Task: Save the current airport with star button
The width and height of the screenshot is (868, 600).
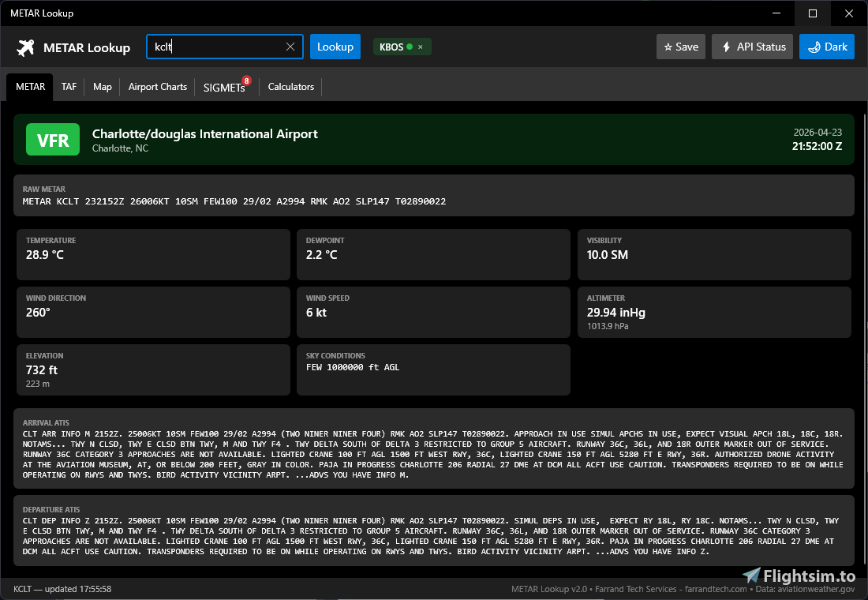Action: click(x=681, y=47)
